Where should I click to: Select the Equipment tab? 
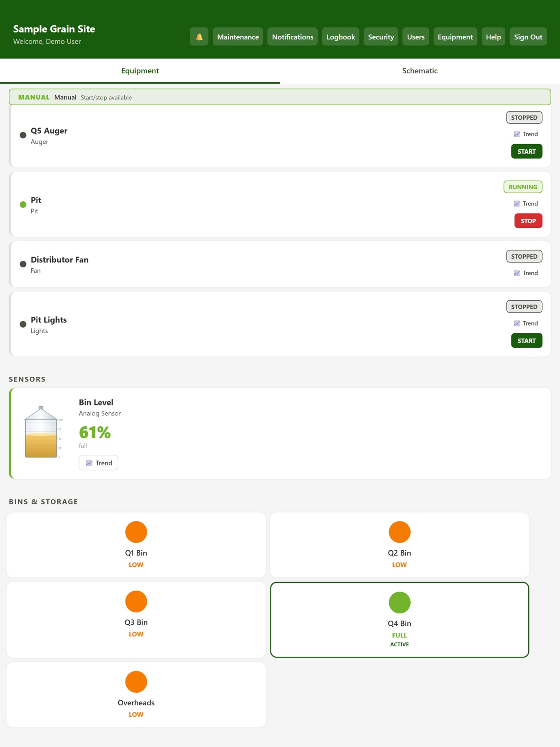click(140, 71)
